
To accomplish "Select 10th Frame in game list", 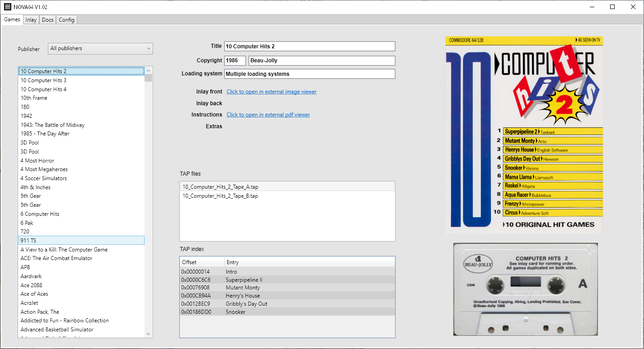I will pos(81,98).
